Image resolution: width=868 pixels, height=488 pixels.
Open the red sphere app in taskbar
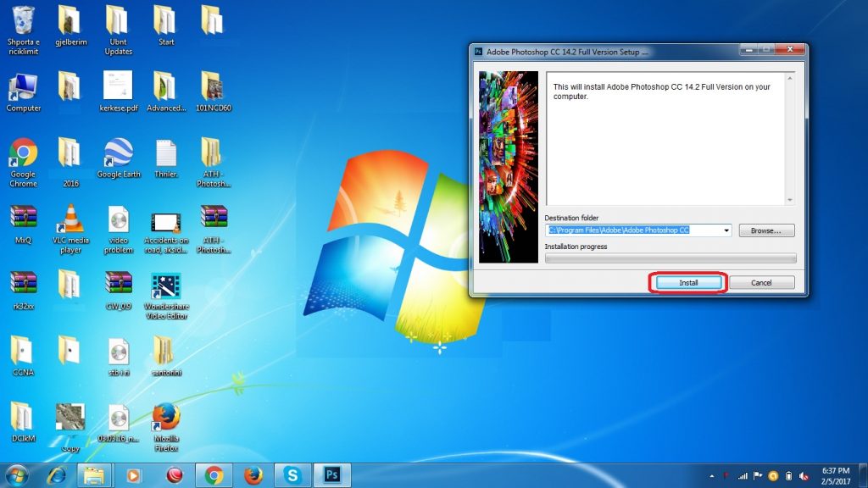coord(174,475)
